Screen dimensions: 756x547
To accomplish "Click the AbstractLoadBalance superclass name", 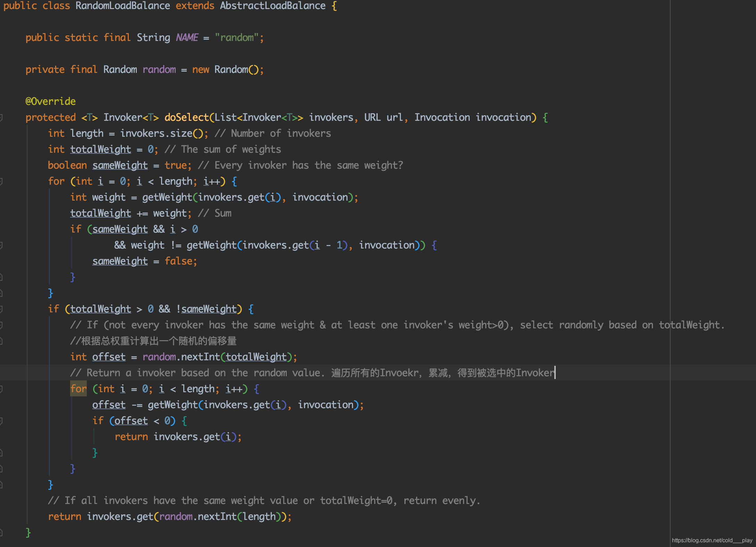I will tap(272, 6).
